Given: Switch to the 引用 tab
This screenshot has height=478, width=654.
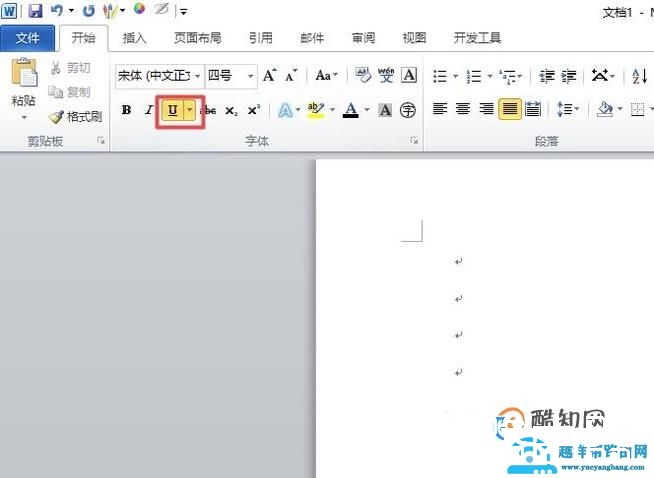Looking at the screenshot, I should (x=261, y=38).
